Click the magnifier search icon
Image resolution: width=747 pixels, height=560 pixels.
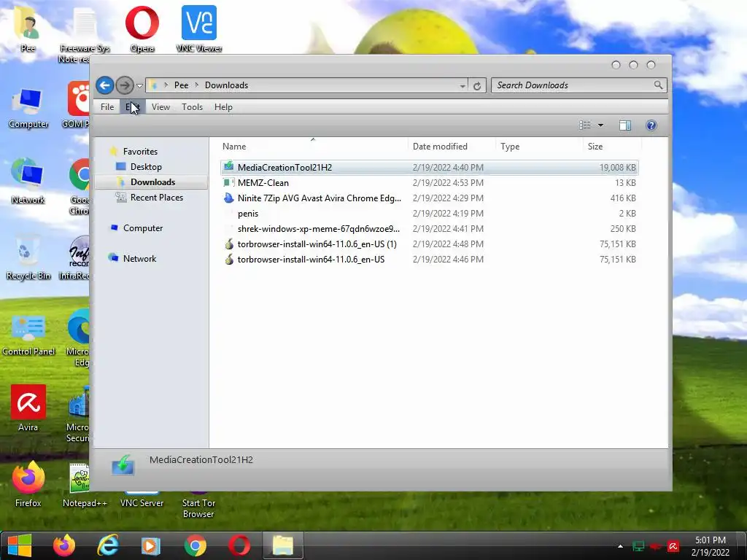[x=659, y=85]
